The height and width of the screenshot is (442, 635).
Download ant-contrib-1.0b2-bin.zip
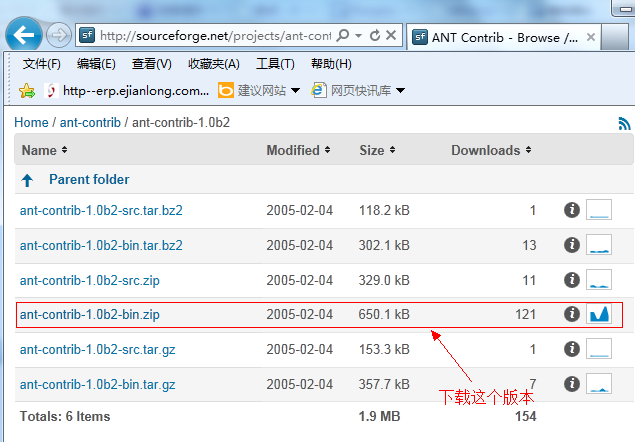click(x=89, y=314)
